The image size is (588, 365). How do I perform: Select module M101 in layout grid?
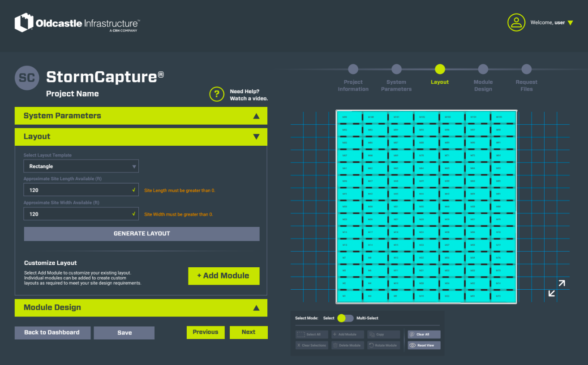(x=401, y=117)
